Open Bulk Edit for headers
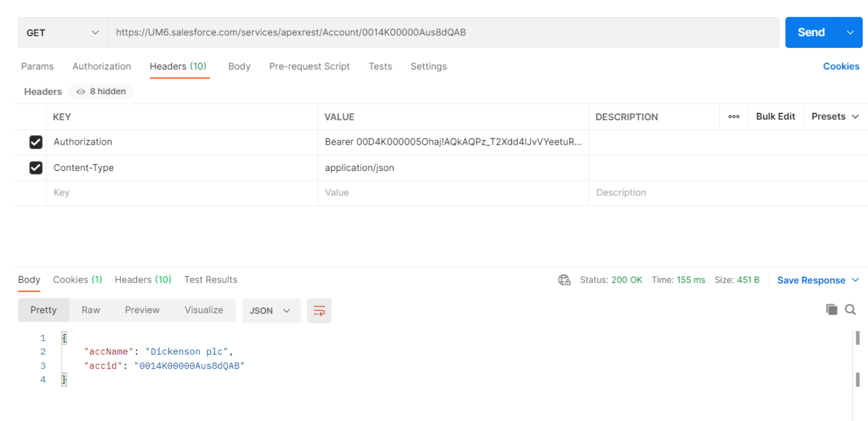Image resolution: width=868 pixels, height=421 pixels. coord(776,116)
